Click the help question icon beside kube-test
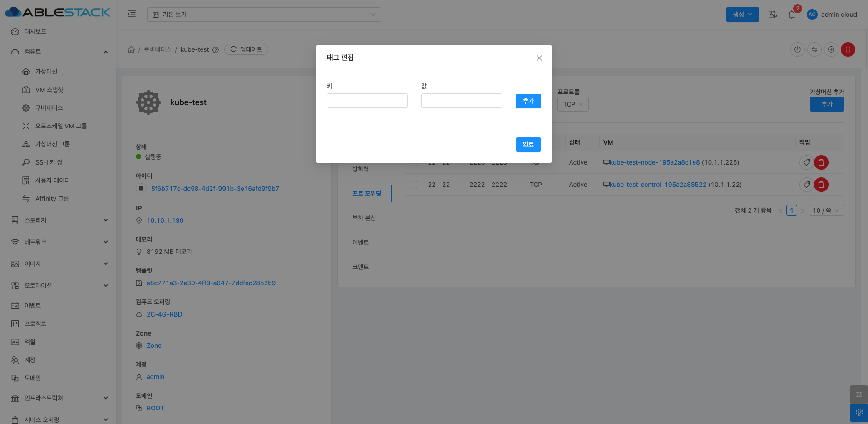Image resolution: width=868 pixels, height=424 pixels. coord(216,50)
